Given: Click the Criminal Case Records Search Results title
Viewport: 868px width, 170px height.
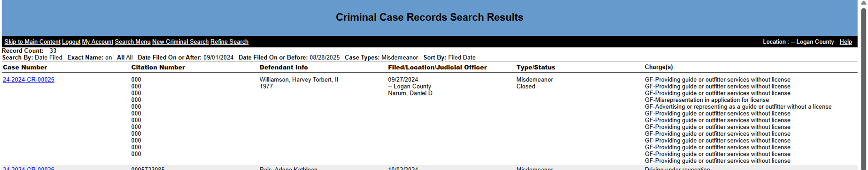Looking at the screenshot, I should tap(429, 17).
